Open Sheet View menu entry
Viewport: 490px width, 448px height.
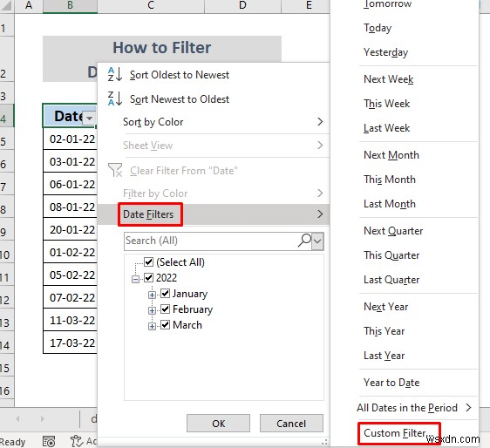214,146
